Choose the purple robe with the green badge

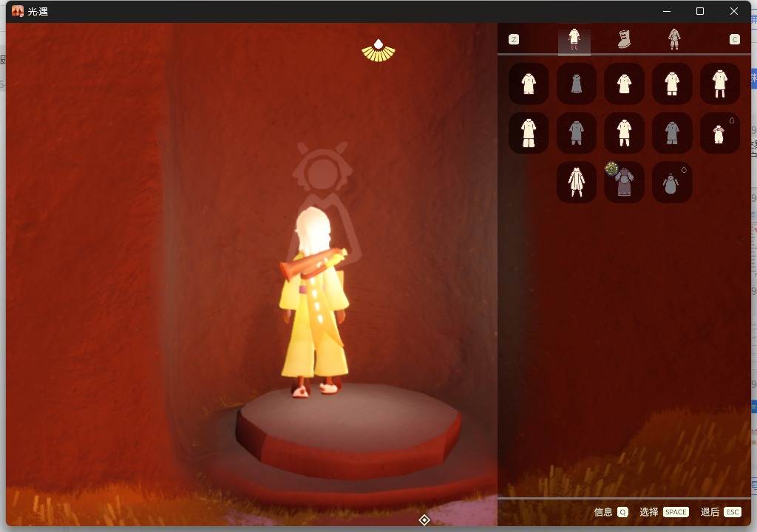tap(624, 182)
